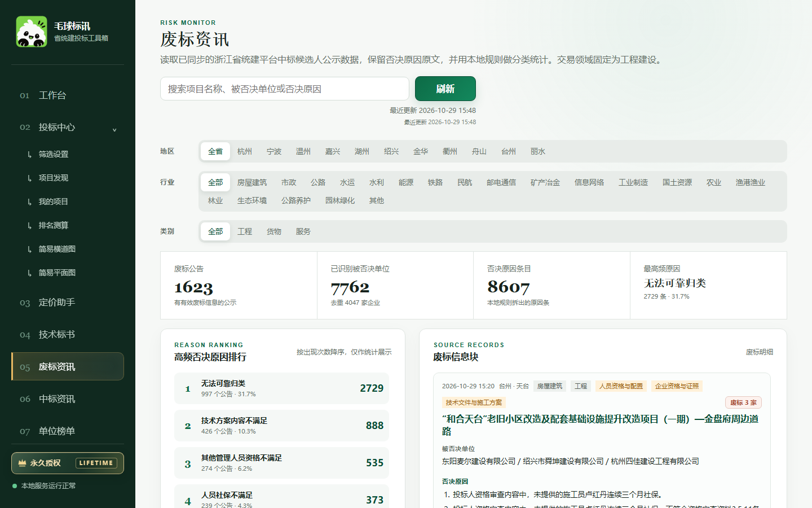Click the 废标 3 家 badge
This screenshot has width=812, height=508.
743,402
